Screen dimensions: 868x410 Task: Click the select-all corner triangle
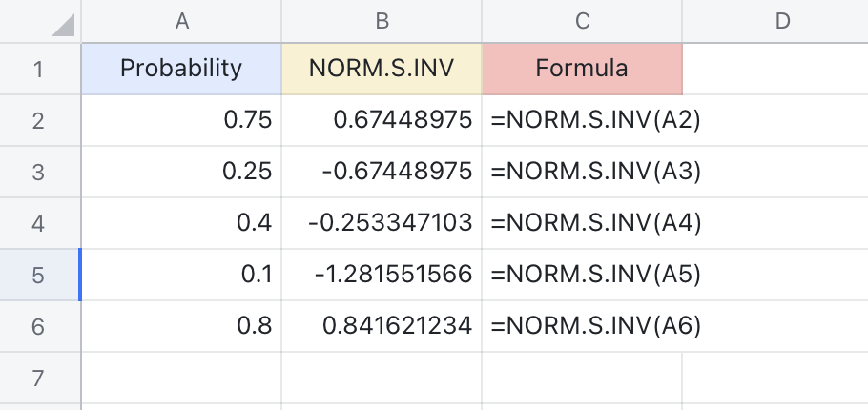pyautogui.click(x=61, y=24)
